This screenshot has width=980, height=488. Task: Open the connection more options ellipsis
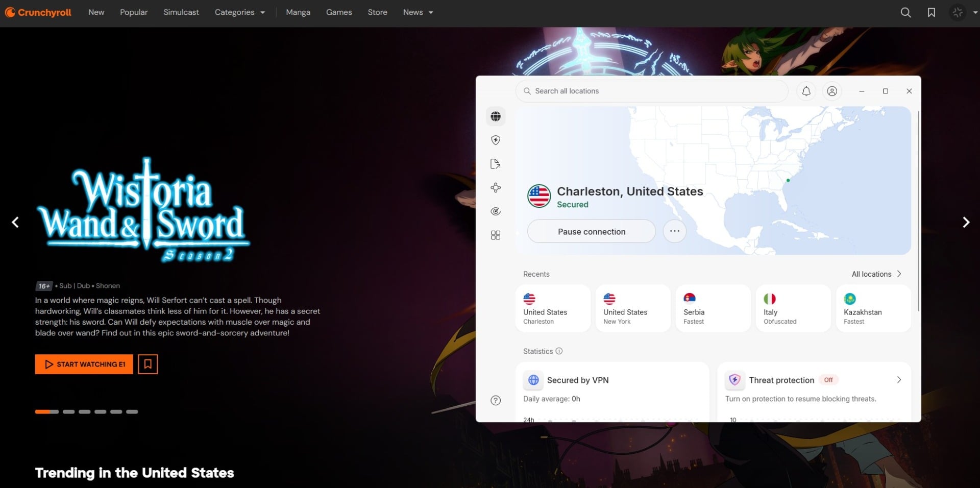tap(675, 232)
